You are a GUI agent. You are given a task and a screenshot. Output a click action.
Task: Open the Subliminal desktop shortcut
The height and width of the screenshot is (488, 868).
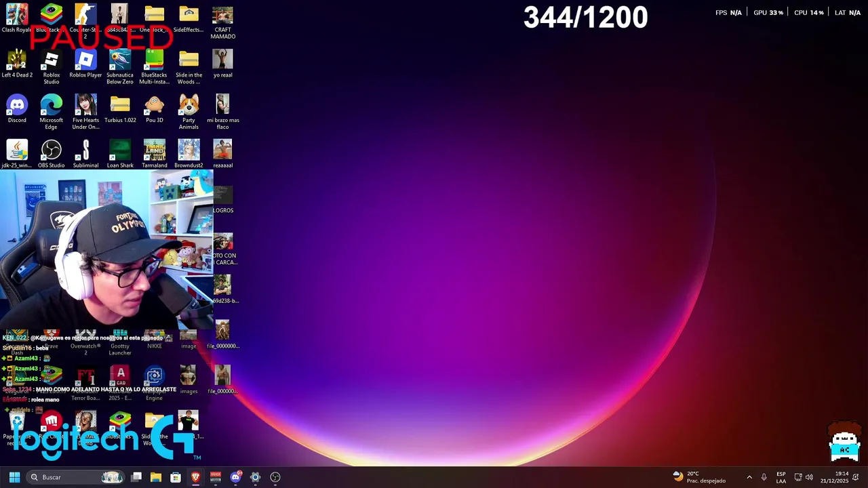[x=85, y=155]
